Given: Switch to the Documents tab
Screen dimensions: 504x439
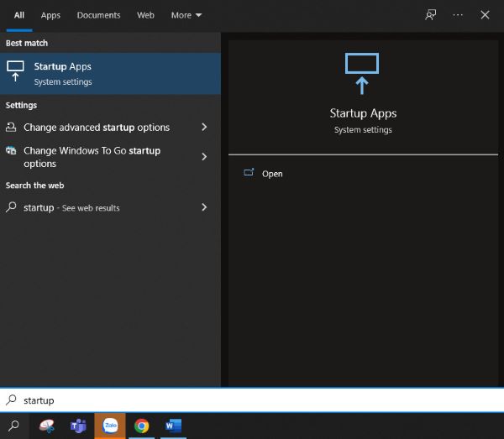Looking at the screenshot, I should [98, 15].
